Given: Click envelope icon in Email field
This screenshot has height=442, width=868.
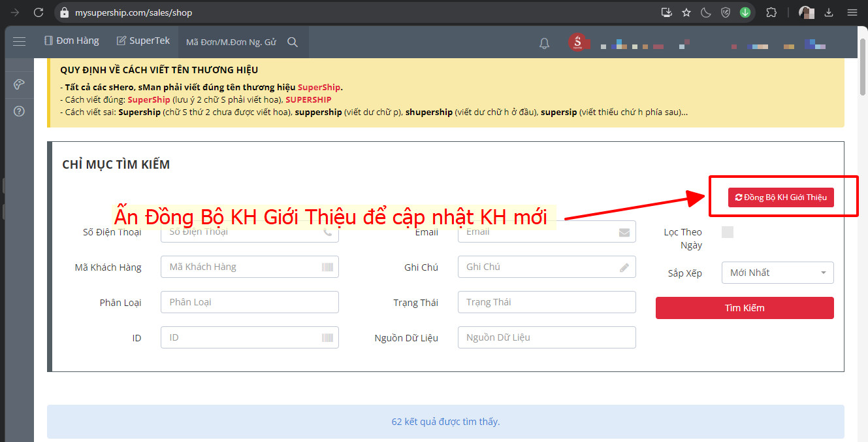Looking at the screenshot, I should tap(624, 232).
